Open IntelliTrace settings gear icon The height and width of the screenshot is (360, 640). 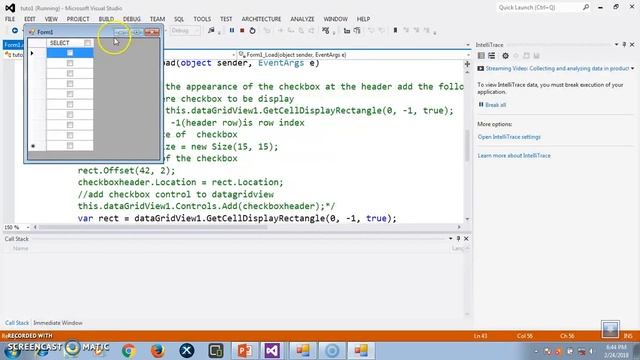[x=505, y=56]
